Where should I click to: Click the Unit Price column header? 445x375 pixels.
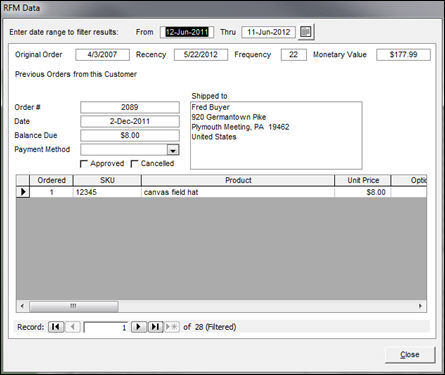click(x=363, y=180)
